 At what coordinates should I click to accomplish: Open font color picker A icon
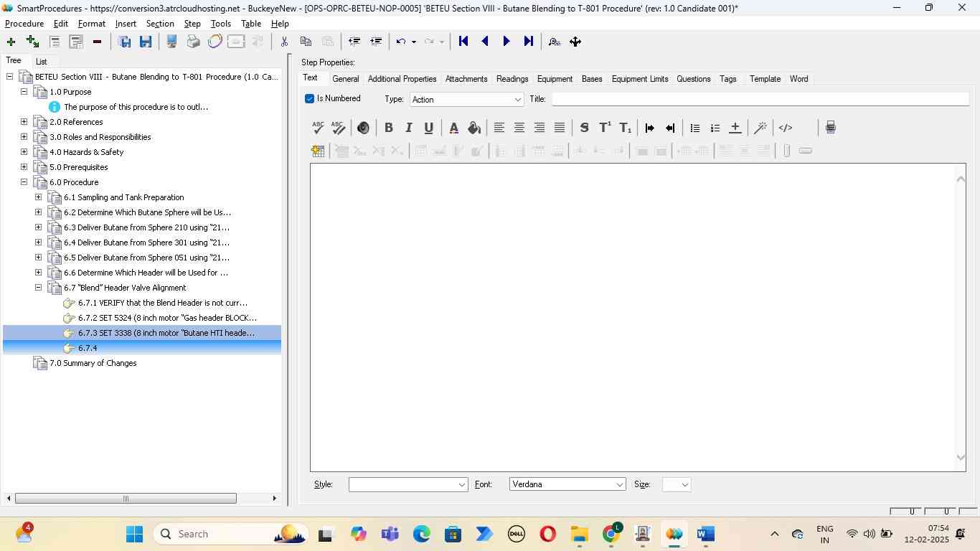point(453,128)
